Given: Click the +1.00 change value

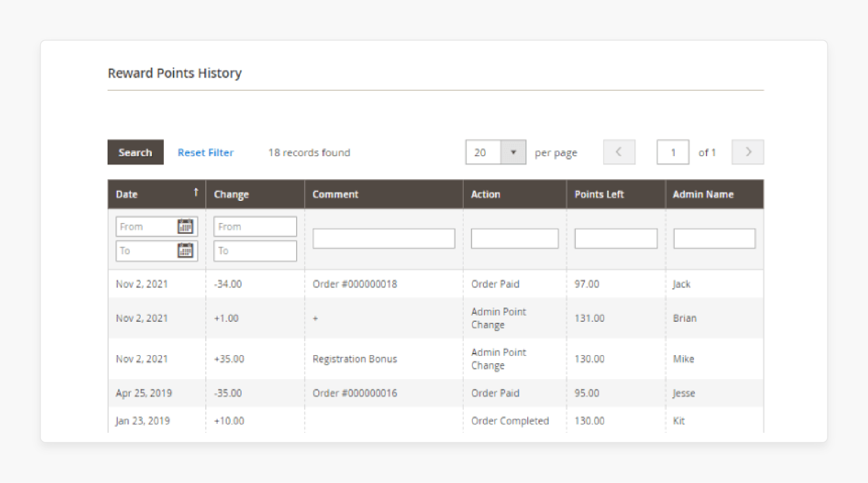Looking at the screenshot, I should [226, 318].
